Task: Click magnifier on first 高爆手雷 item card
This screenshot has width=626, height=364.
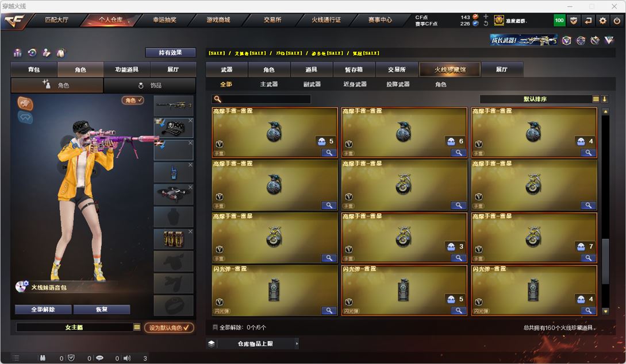Action: click(x=329, y=153)
